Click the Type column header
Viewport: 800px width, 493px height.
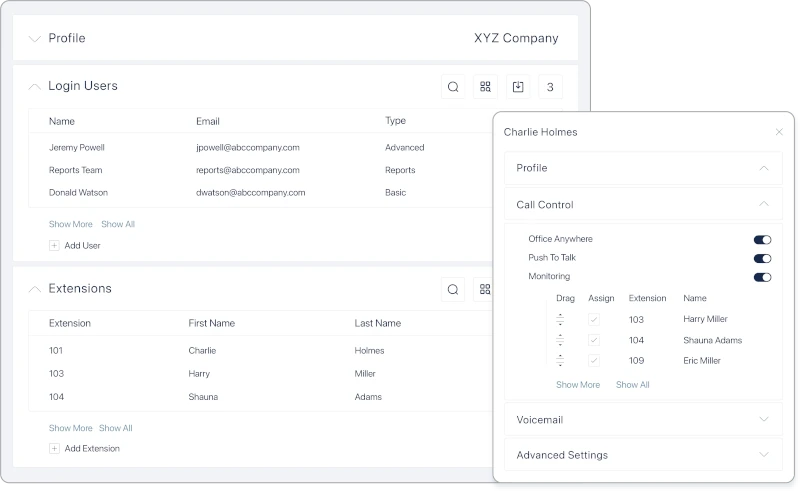pyautogui.click(x=395, y=120)
